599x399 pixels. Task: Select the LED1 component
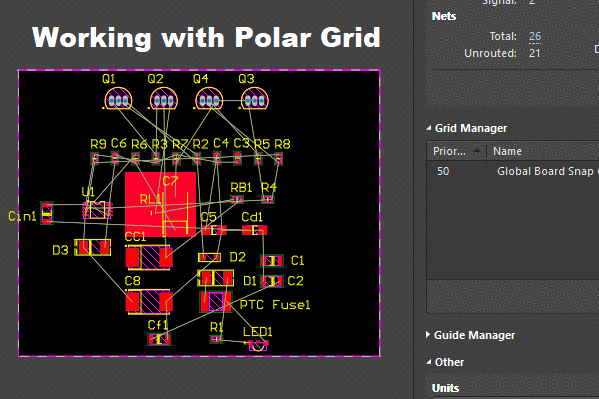pyautogui.click(x=258, y=345)
